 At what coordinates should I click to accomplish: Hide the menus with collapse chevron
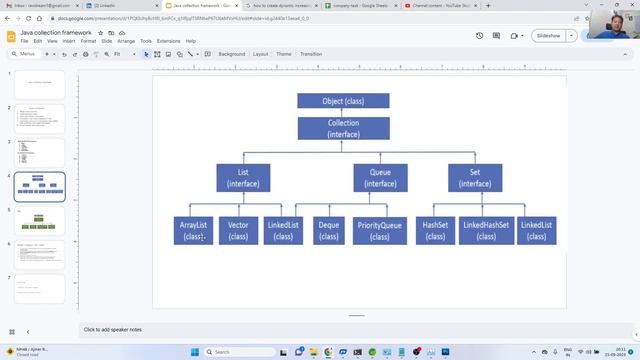coord(625,54)
